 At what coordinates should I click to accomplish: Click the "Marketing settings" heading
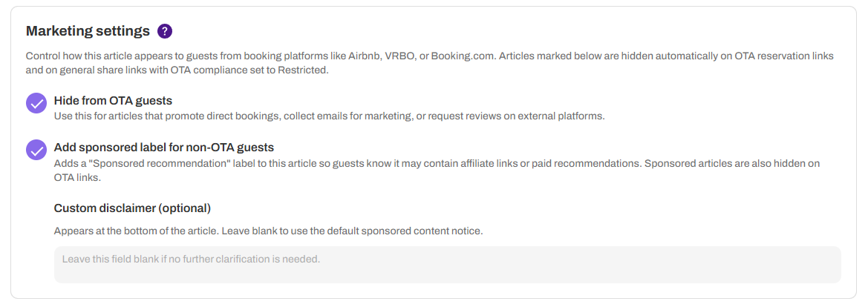(x=88, y=31)
